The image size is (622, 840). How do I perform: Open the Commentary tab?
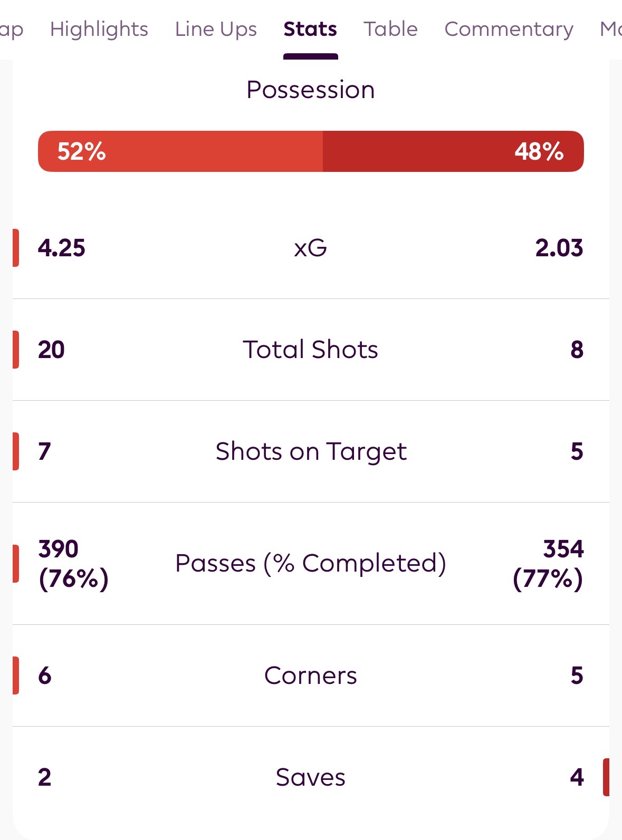click(x=509, y=29)
